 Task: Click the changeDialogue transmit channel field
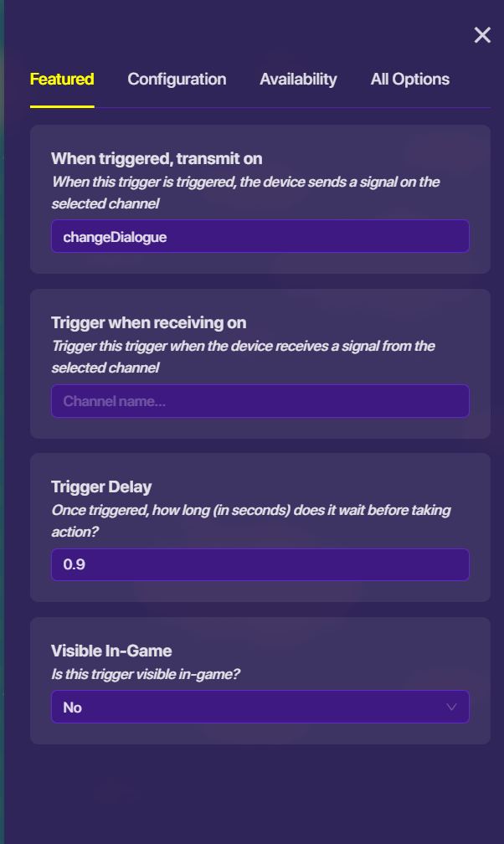260,236
